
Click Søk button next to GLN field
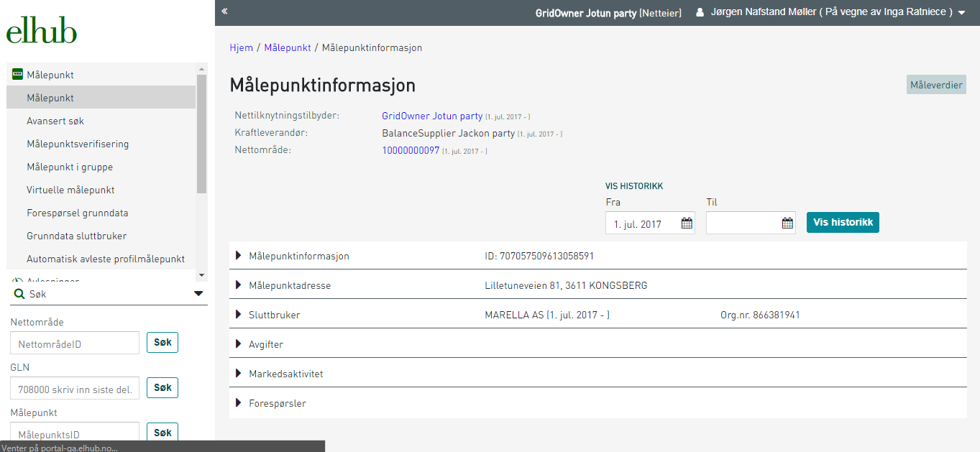pos(162,388)
